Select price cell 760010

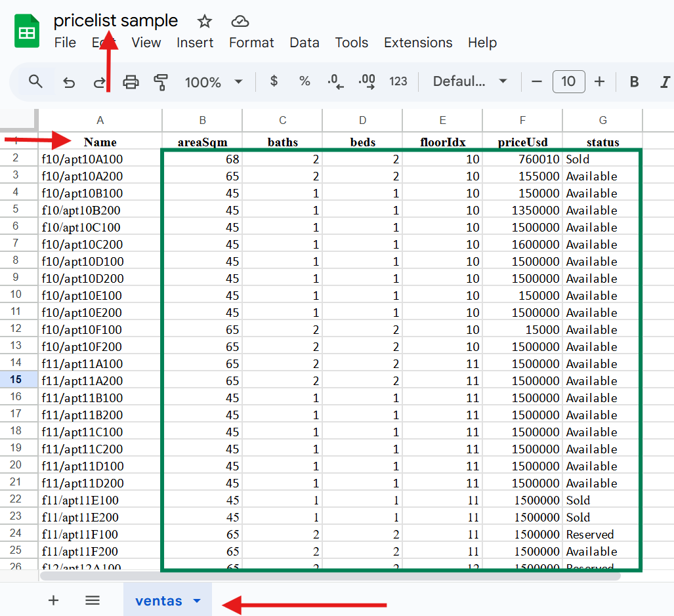tap(522, 159)
